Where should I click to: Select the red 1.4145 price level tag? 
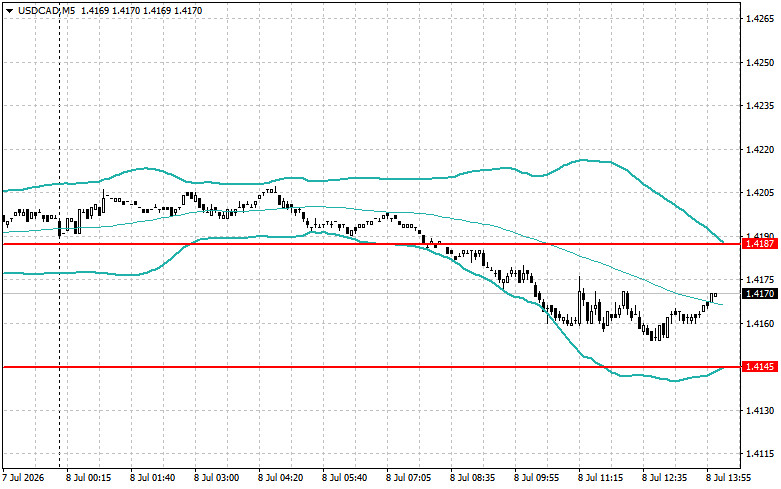tap(760, 367)
